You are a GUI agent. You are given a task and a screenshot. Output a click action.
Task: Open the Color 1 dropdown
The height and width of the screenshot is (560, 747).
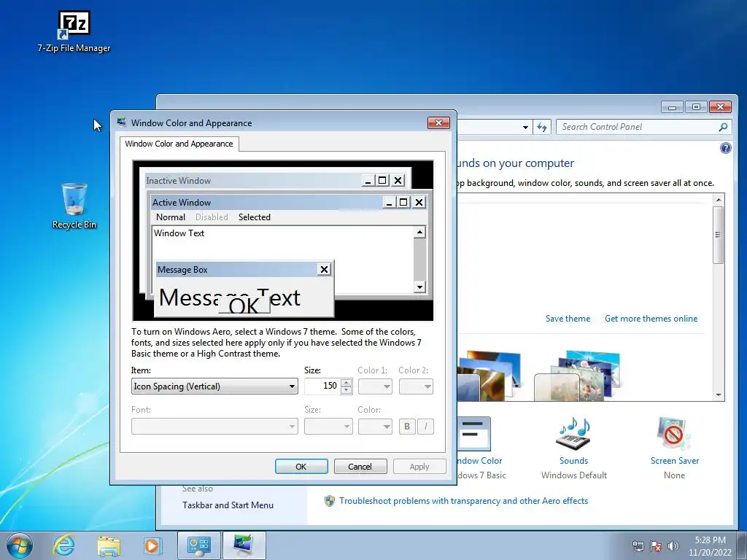(x=376, y=386)
